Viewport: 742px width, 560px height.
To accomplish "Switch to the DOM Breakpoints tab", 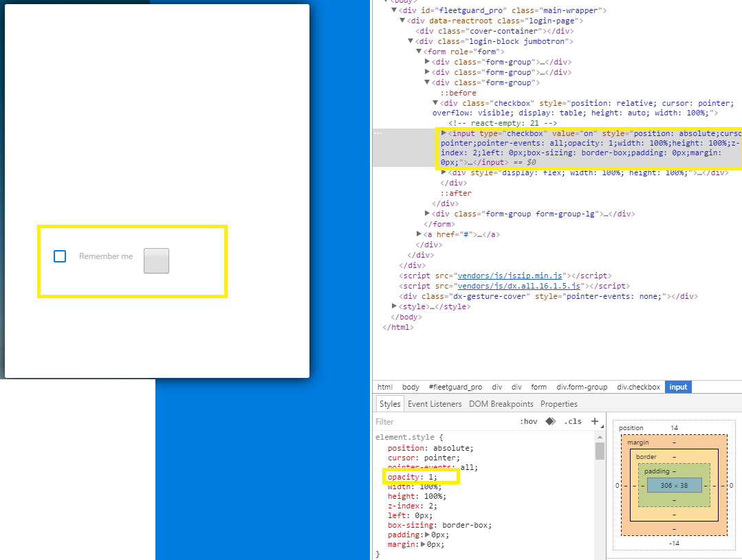I will pyautogui.click(x=501, y=404).
